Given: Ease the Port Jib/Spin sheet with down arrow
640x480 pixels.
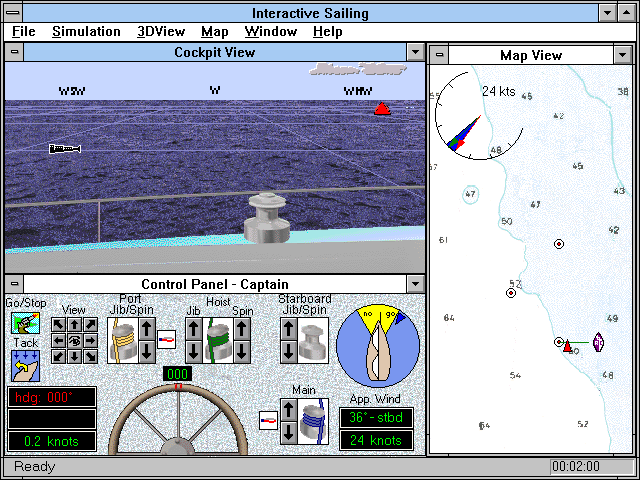Looking at the screenshot, I should coord(147,352).
